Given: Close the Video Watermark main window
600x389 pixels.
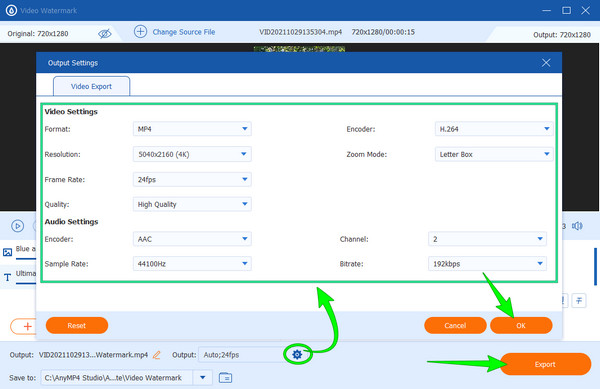Looking at the screenshot, I should (x=585, y=10).
